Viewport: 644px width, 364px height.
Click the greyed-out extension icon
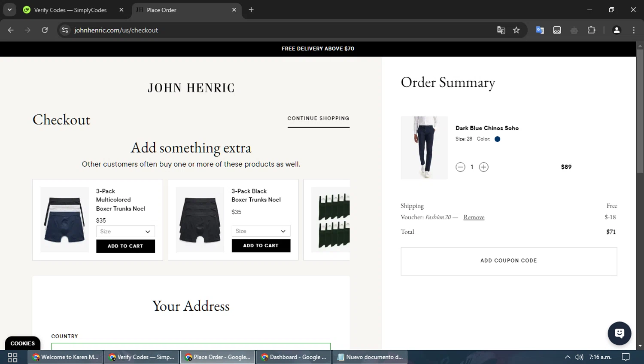[x=574, y=30]
